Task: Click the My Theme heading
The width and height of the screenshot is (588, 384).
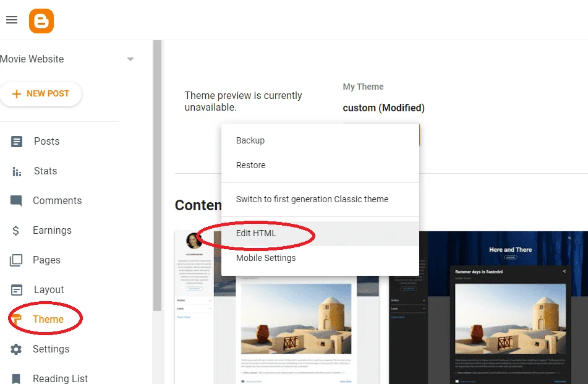Action: (363, 87)
